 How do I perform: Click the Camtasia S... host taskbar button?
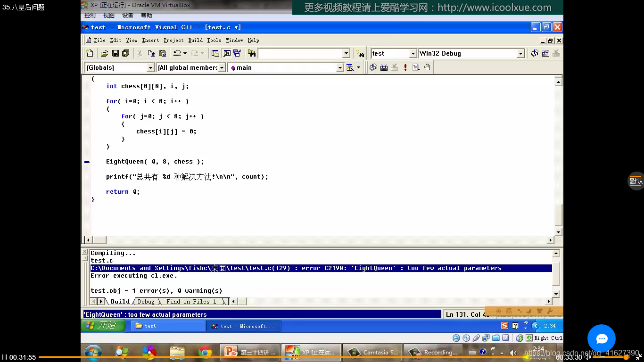click(x=373, y=352)
